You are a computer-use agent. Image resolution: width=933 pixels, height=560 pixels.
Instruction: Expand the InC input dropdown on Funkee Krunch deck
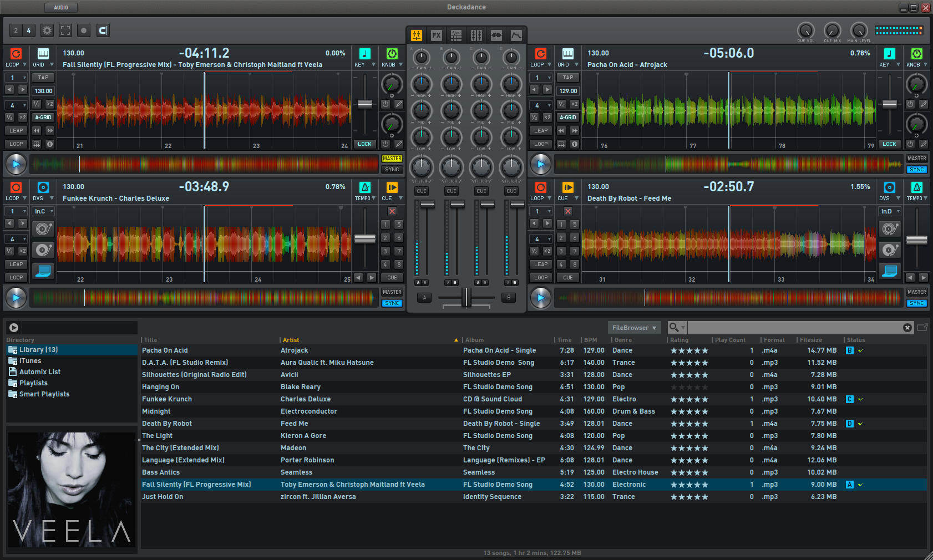44,211
